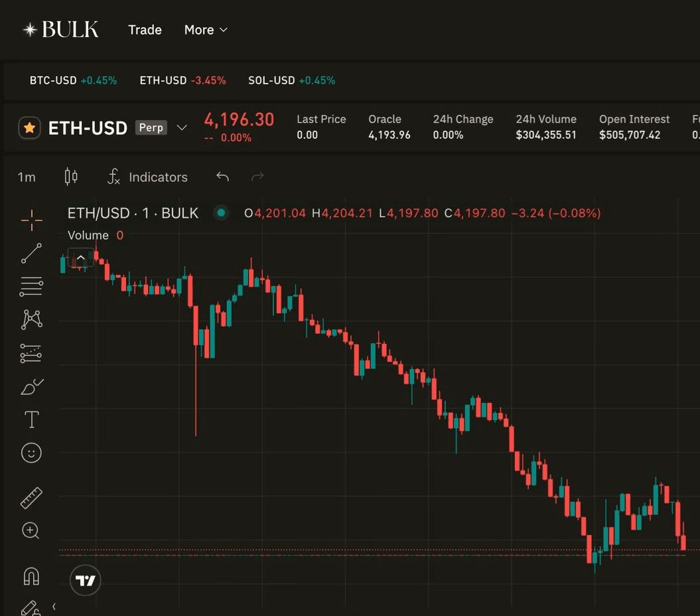Click the undo arrow in chart toolbar

point(223,177)
